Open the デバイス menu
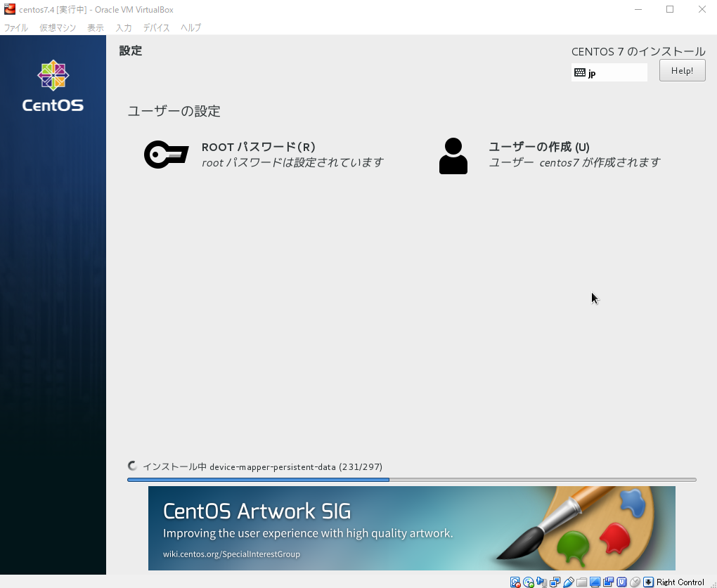Screen dimensions: 717x588 (x=156, y=28)
